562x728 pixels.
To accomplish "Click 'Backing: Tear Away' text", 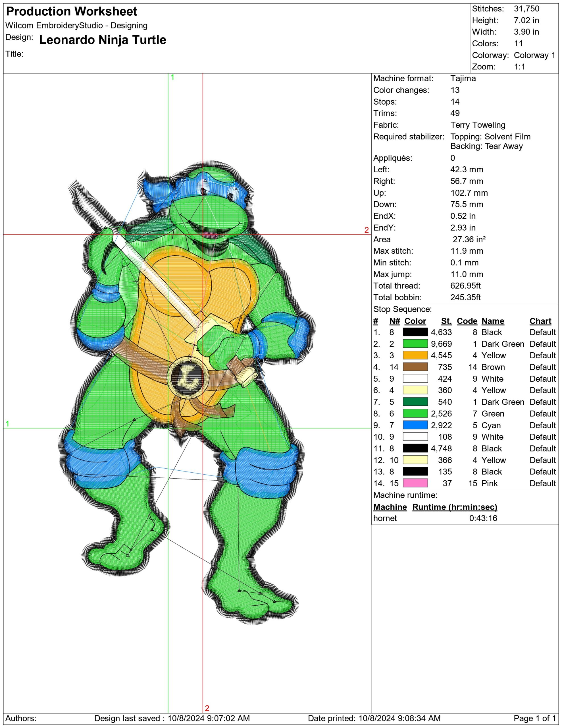I will 486,146.
